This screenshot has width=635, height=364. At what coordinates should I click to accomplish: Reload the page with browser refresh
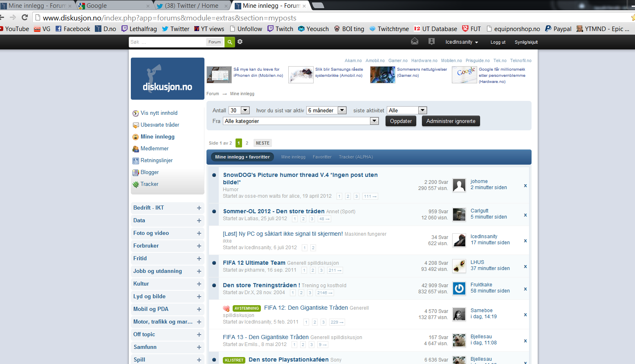point(25,17)
